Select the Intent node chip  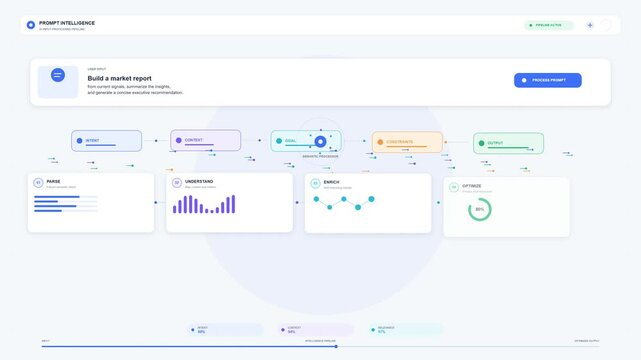(x=106, y=141)
